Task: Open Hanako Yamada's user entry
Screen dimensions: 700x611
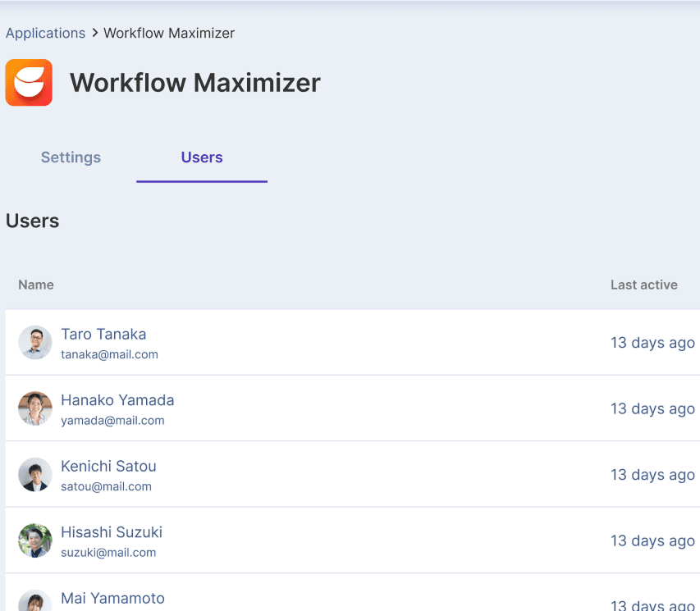Action: [x=117, y=400]
